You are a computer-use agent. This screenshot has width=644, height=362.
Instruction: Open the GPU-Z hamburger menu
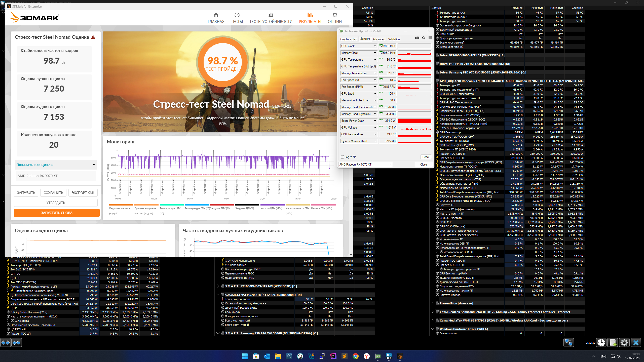(x=430, y=38)
